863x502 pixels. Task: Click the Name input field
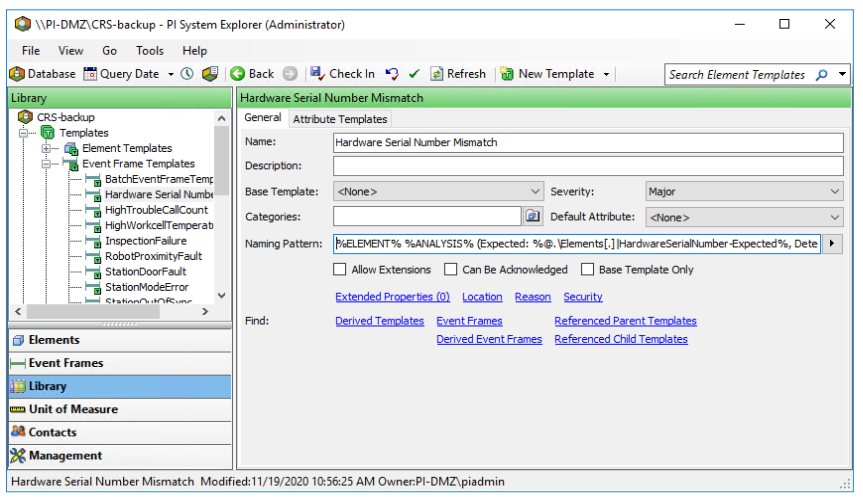click(x=588, y=143)
